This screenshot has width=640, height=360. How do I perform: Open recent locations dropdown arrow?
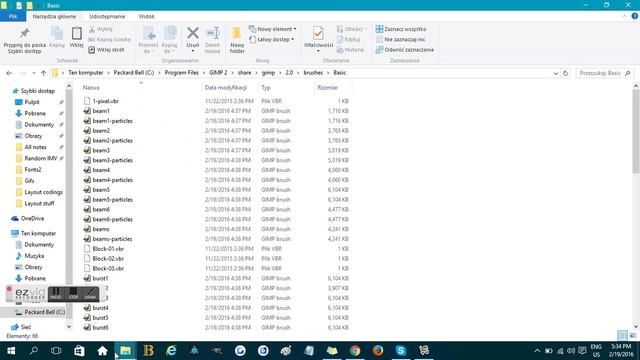[x=34, y=73]
